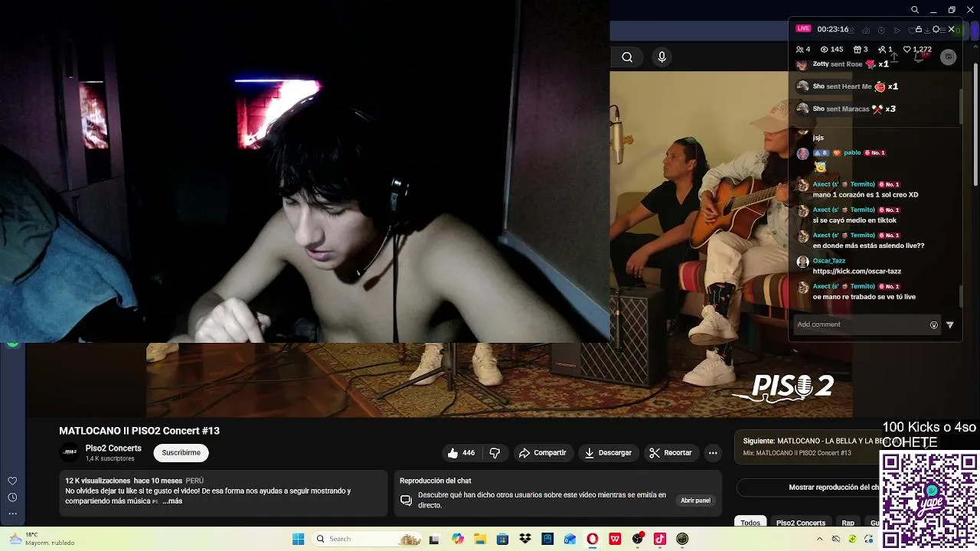
Task: Click the gift box icon showing 3
Action: pos(857,50)
